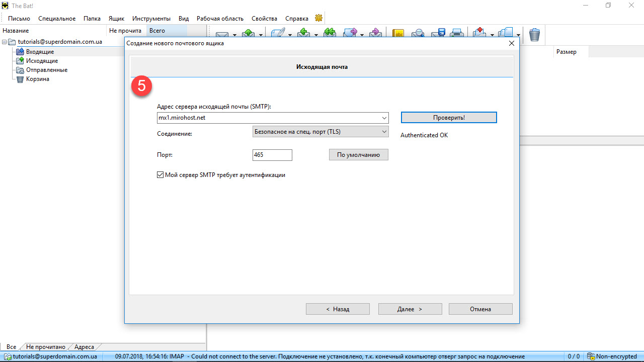644x362 pixels.
Task: Click the Всего column header
Action: [x=167, y=31]
